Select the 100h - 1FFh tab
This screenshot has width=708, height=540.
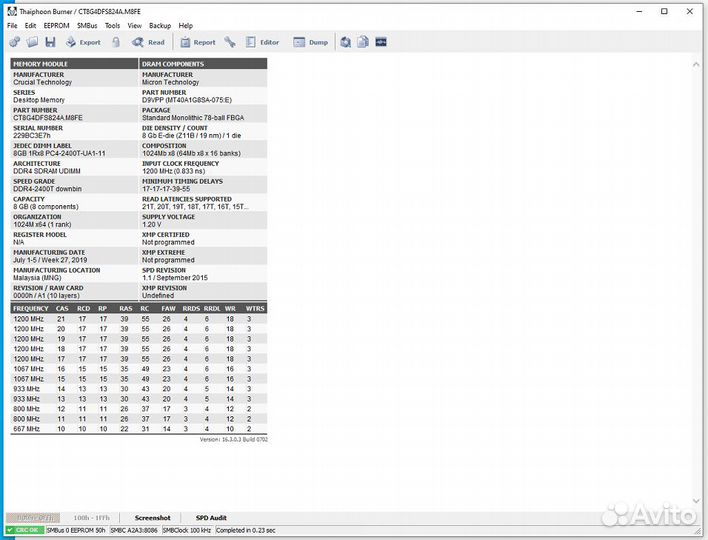(x=94, y=518)
